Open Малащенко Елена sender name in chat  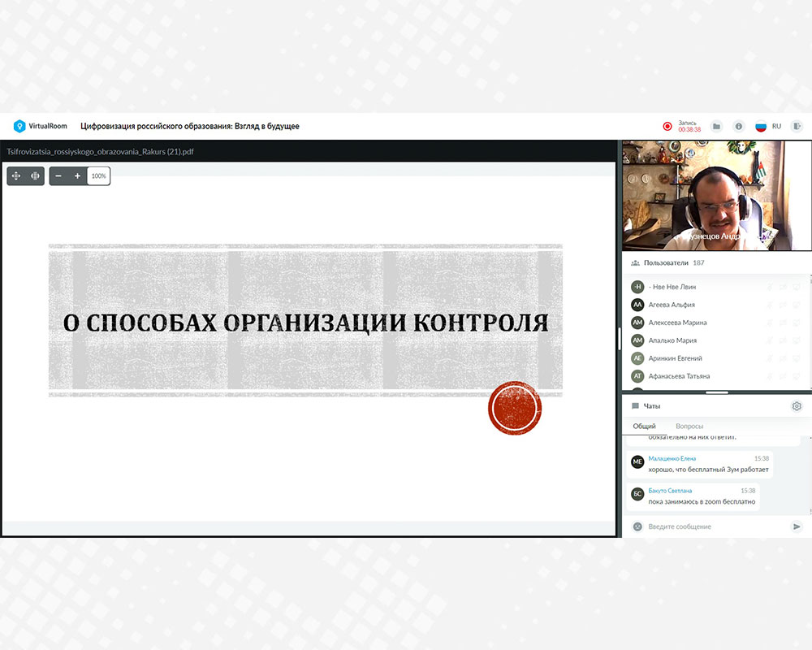click(x=672, y=459)
